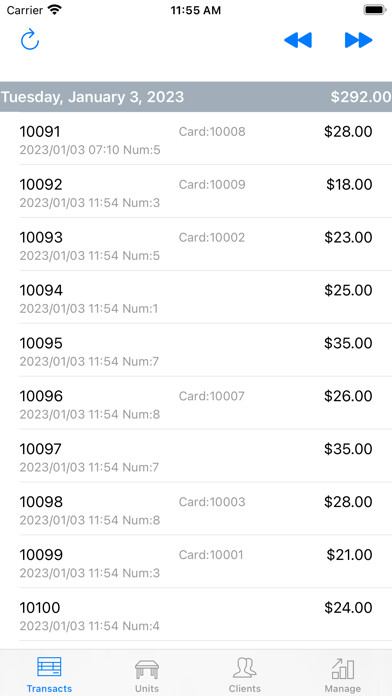The image size is (392, 696).
Task: Select transaction 10099 for $21.00
Action: pyautogui.click(x=196, y=561)
